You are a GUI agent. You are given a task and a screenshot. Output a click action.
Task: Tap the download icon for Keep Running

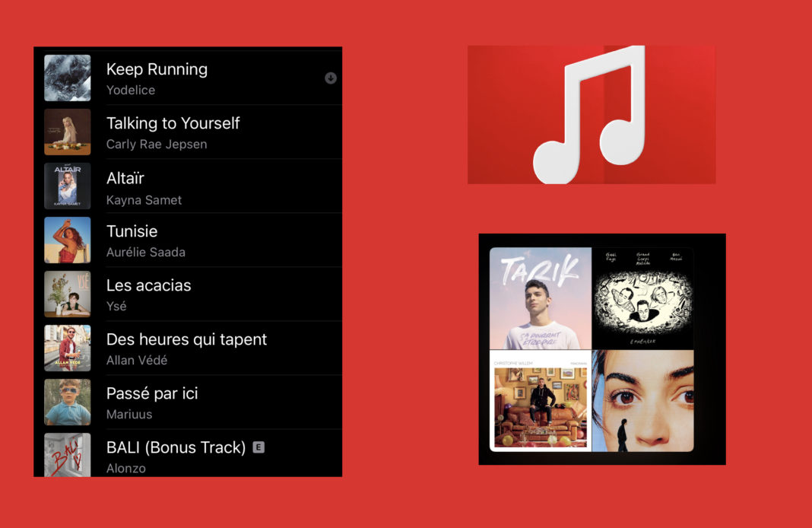[x=331, y=78]
